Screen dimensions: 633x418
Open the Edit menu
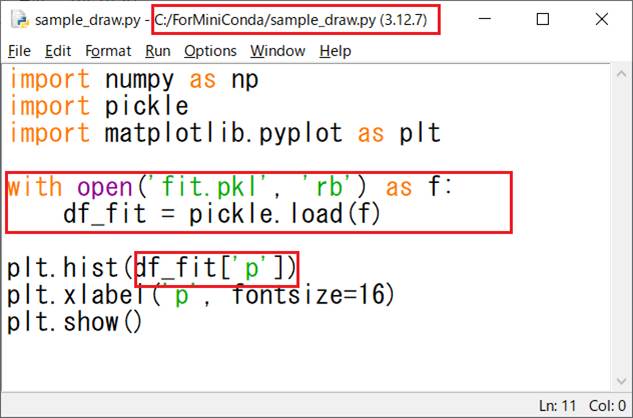(58, 51)
